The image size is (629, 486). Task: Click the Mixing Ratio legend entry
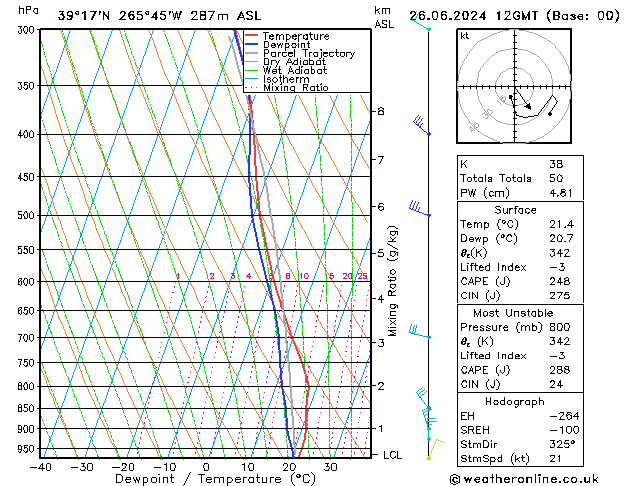(x=287, y=87)
